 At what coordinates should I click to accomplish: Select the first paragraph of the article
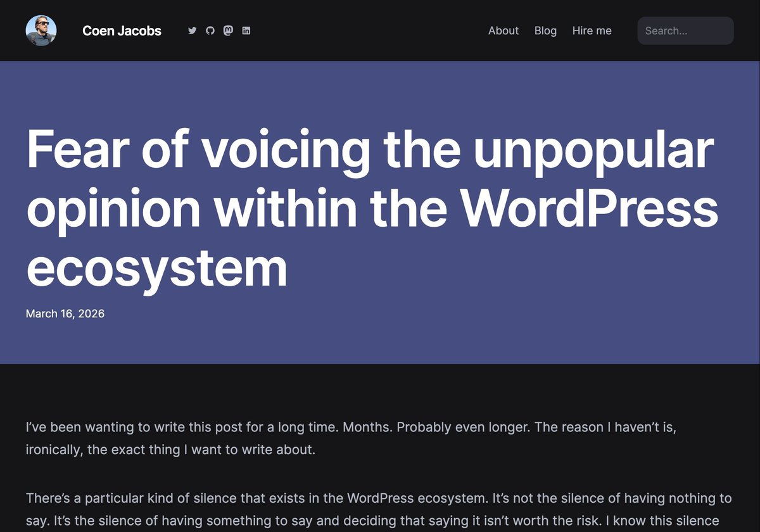[351, 438]
